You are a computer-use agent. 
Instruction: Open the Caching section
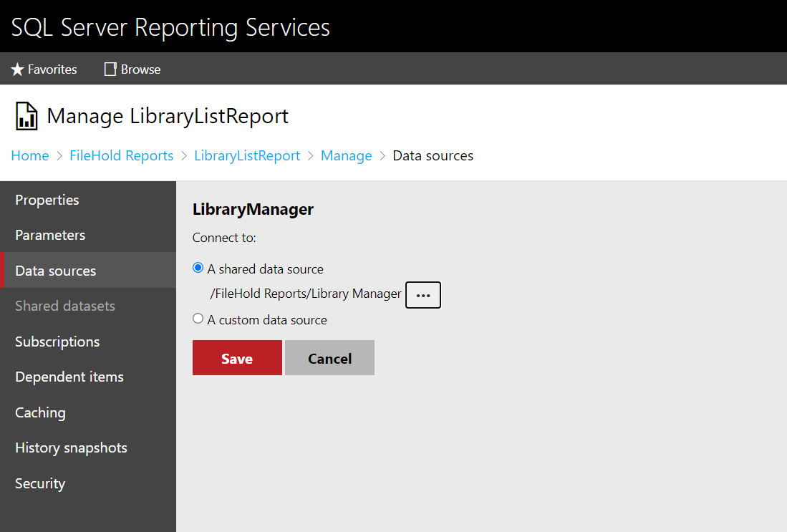(39, 412)
